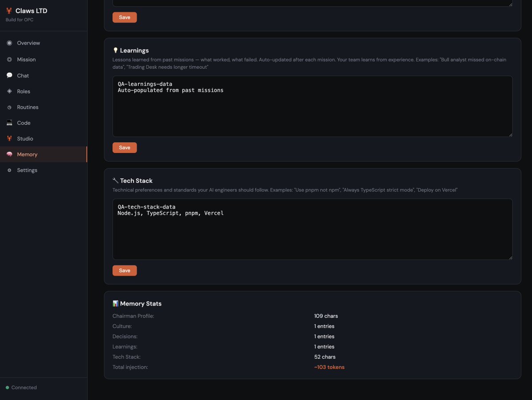Click the 'QA-learnings-data' line

[145, 84]
